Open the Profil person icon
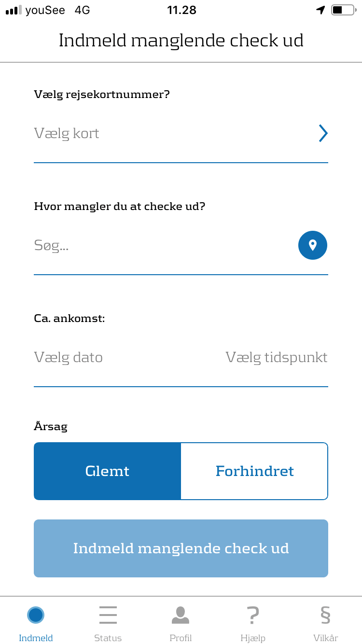Image resolution: width=362 pixels, height=644 pixels. point(181,615)
